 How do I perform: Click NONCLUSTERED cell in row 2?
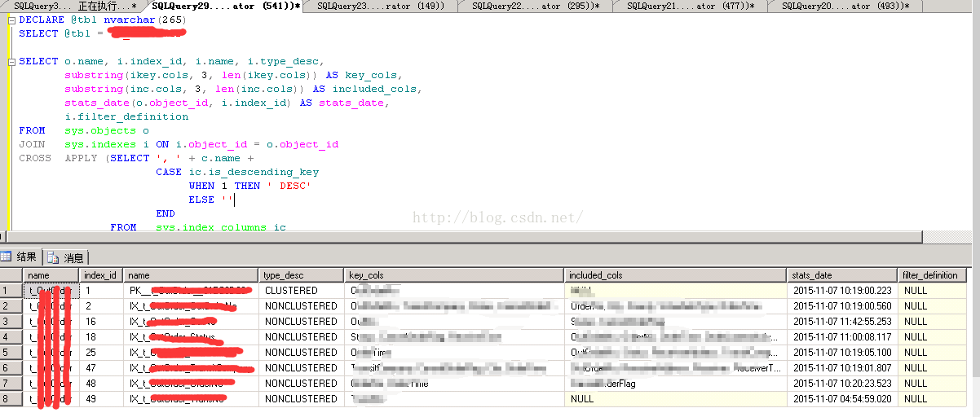pos(302,305)
